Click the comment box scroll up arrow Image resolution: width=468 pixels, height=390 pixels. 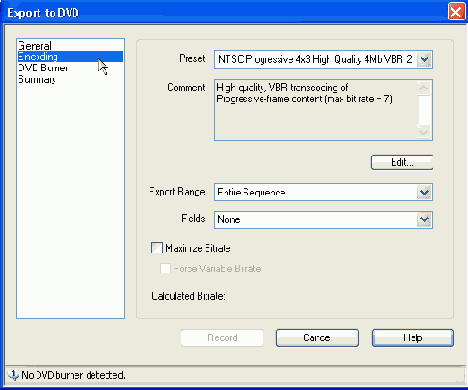point(424,88)
